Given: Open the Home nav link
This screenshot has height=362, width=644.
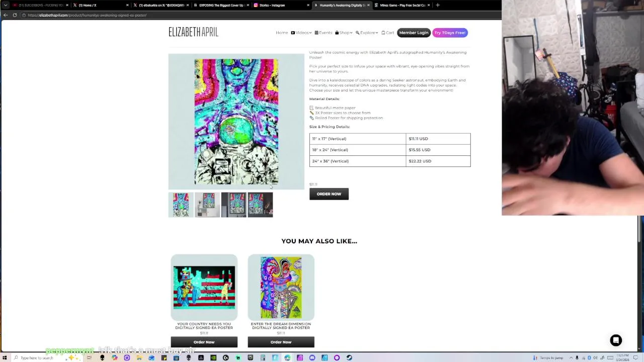Looking at the screenshot, I should (282, 33).
